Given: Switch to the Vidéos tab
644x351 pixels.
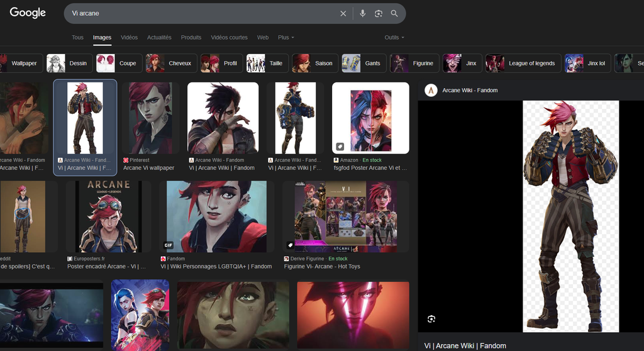Looking at the screenshot, I should [129, 38].
